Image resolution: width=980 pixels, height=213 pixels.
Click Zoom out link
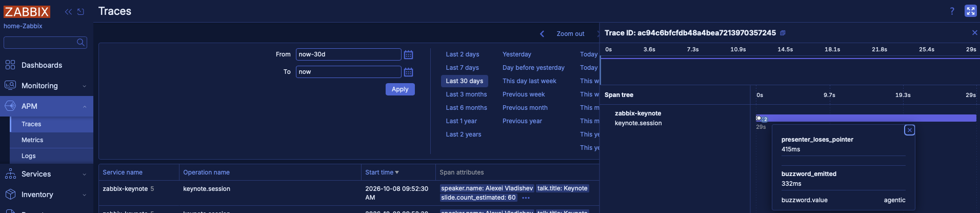click(570, 34)
